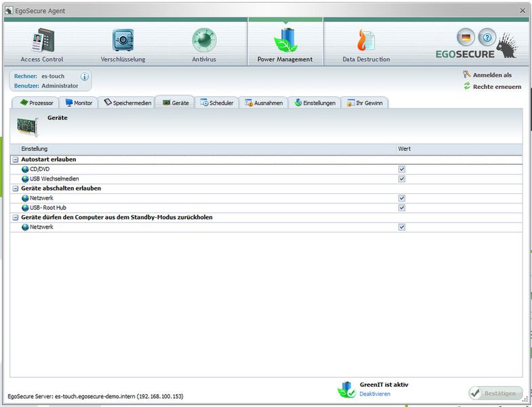The image size is (532, 407).
Task: Open the Antivirus module
Action: [204, 44]
